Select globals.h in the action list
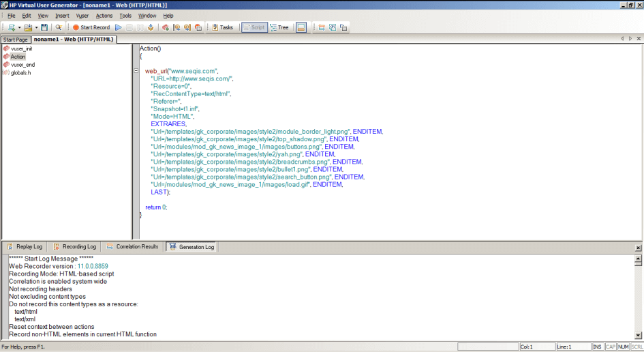Image resolution: width=644 pixels, height=352 pixels. [x=20, y=72]
